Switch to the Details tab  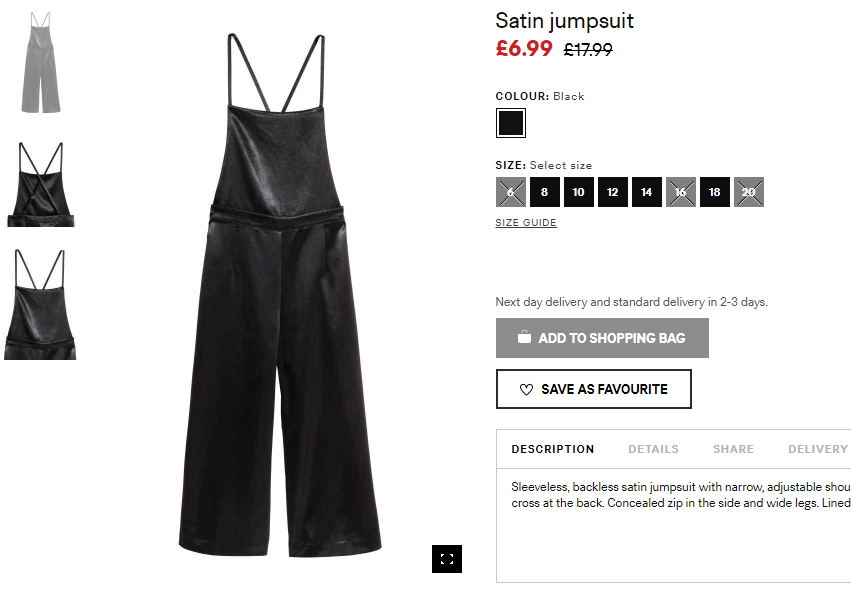(x=653, y=449)
